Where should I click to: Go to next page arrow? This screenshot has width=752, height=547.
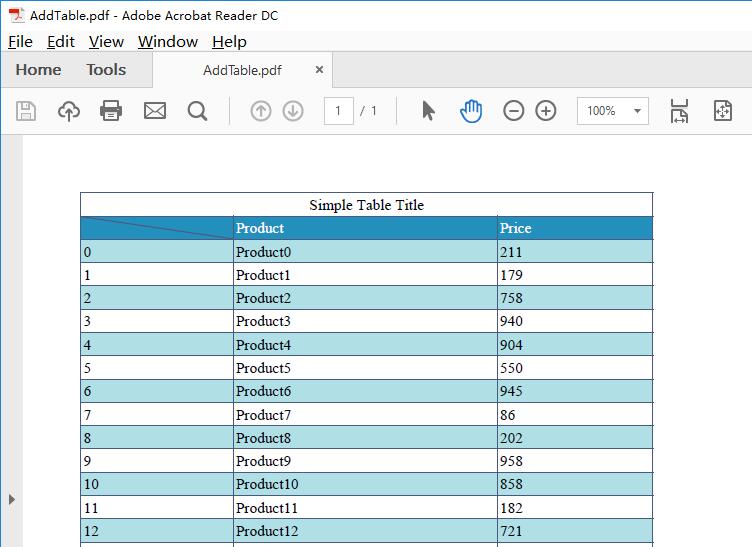(293, 111)
